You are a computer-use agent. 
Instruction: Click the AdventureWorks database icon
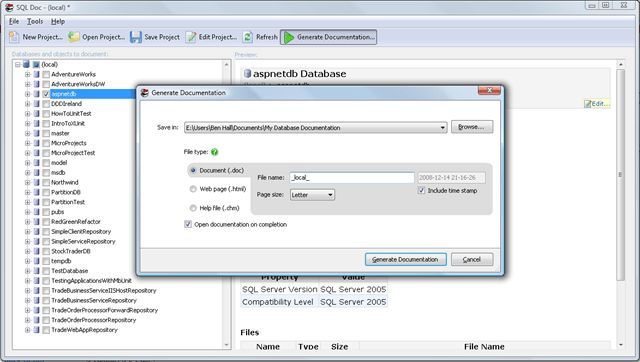point(37,74)
